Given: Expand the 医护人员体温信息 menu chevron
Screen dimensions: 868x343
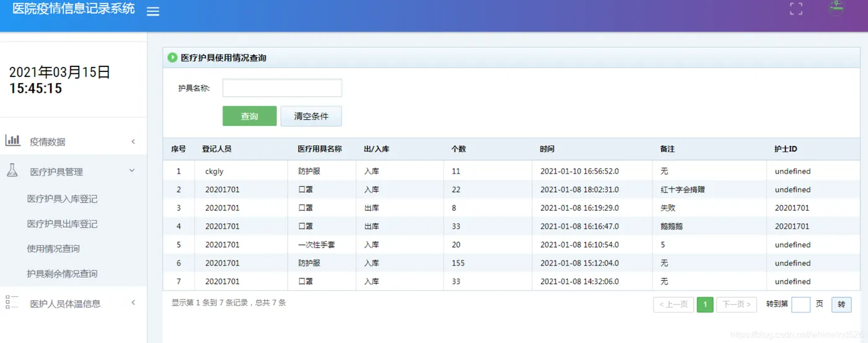Looking at the screenshot, I should click(133, 303).
